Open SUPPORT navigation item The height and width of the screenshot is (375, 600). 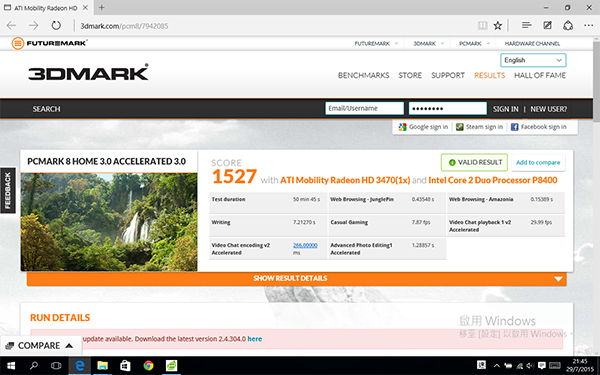[x=448, y=75]
